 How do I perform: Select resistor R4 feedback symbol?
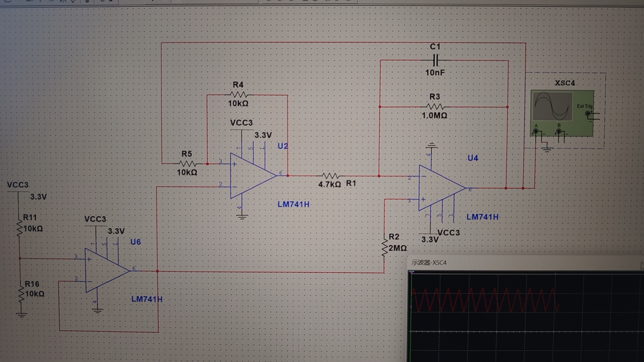[x=238, y=95]
